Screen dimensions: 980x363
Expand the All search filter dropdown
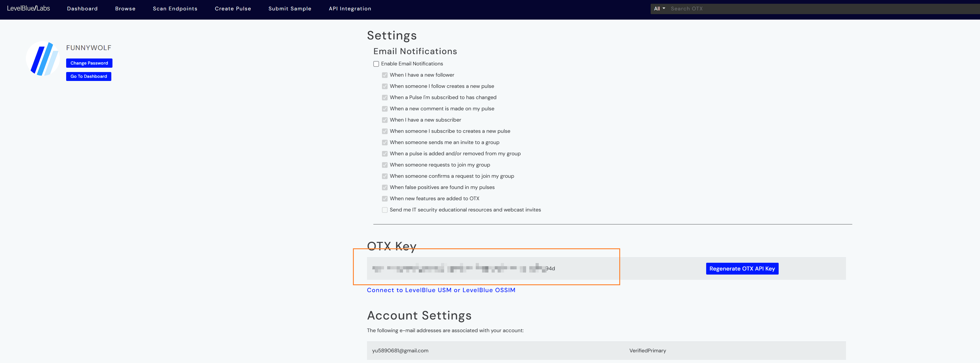click(x=659, y=9)
